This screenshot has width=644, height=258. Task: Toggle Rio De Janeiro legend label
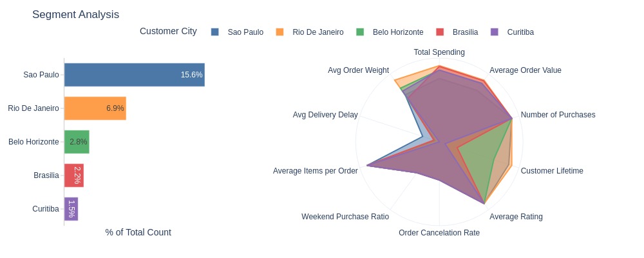point(318,32)
